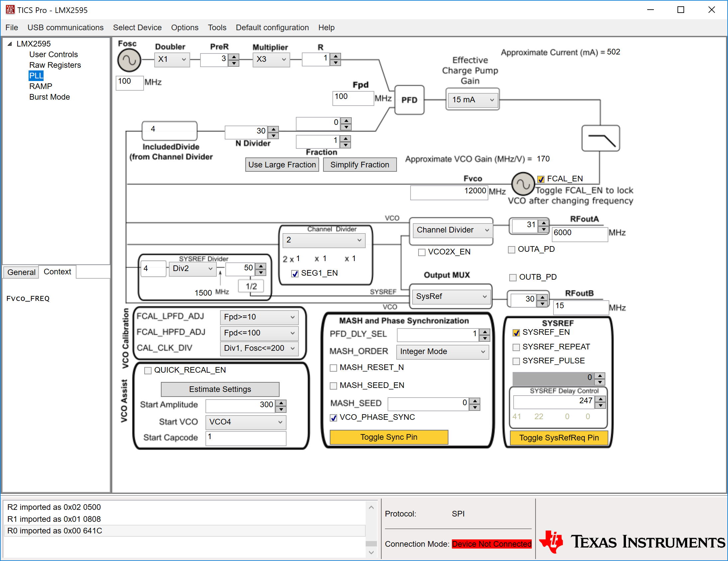This screenshot has height=561, width=728.
Task: Click the Toggle SysRefReq Pin button
Action: click(559, 438)
